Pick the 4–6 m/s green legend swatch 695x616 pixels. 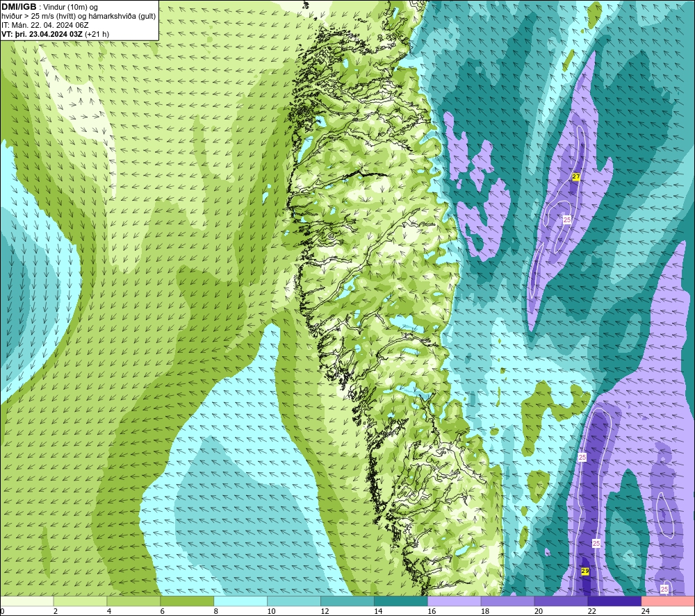(x=133, y=601)
